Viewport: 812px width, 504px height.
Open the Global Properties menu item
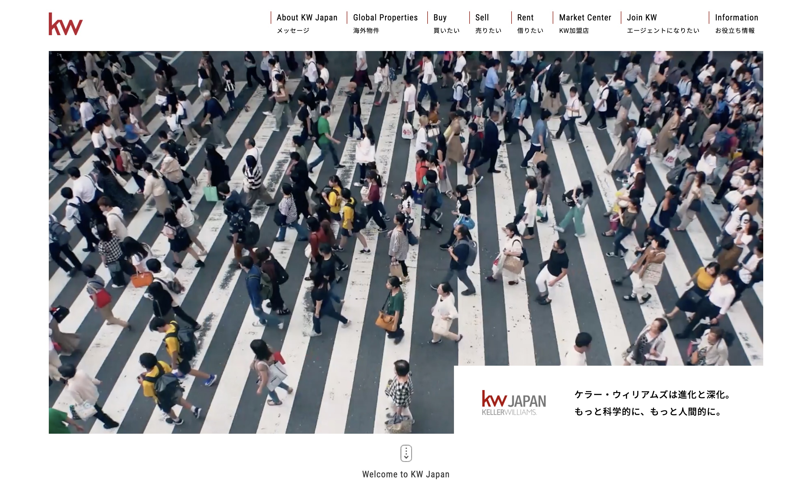[385, 18]
